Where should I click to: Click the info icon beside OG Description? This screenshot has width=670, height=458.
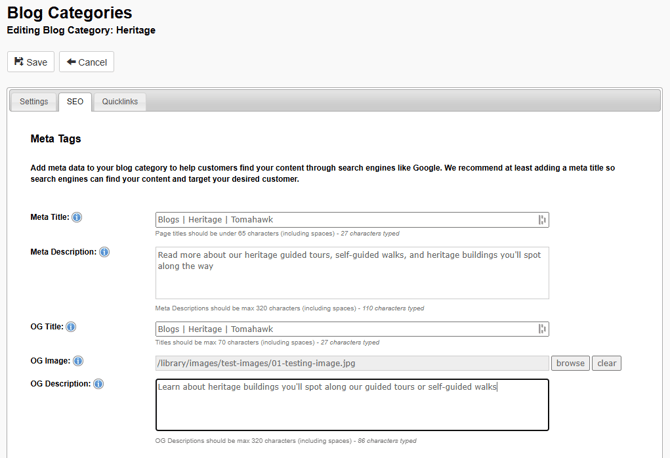(x=98, y=384)
